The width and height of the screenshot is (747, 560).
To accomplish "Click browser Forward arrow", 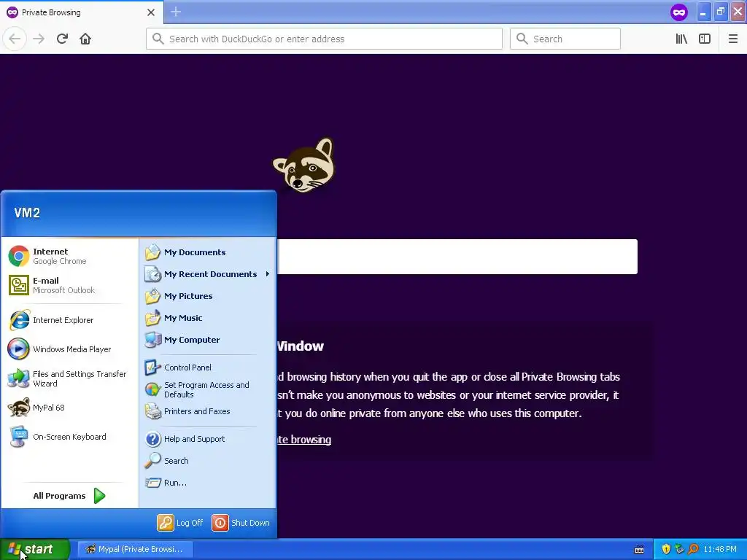I will 39,39.
